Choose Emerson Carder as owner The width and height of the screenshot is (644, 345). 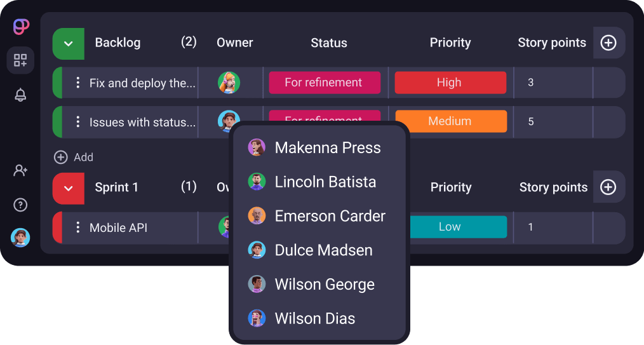pos(329,216)
